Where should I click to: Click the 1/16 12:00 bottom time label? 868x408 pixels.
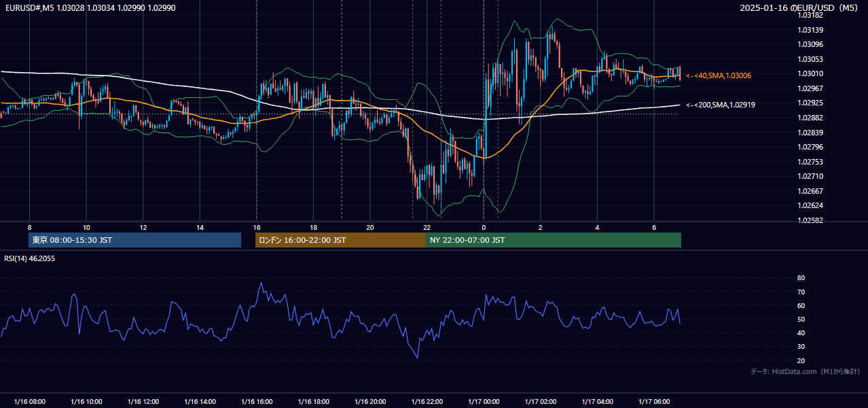pyautogui.click(x=143, y=402)
